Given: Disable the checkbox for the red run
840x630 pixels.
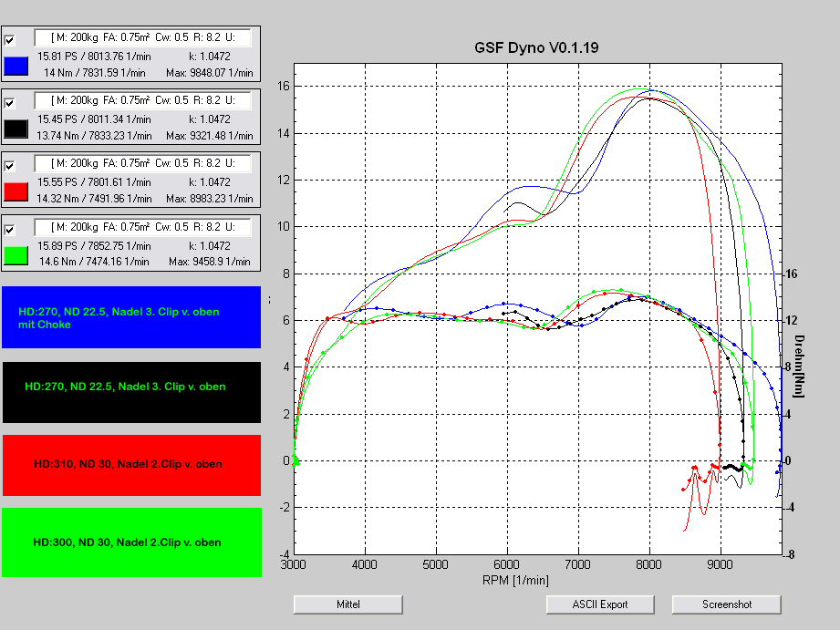Looking at the screenshot, I should pyautogui.click(x=10, y=166).
